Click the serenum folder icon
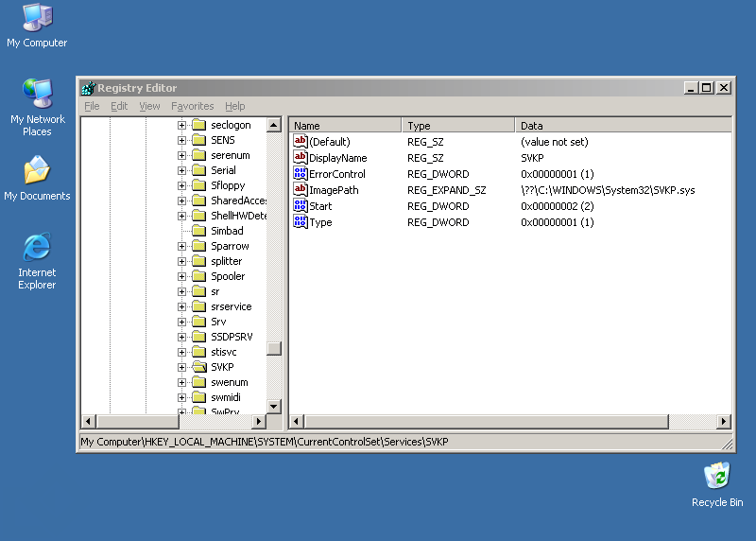The width and height of the screenshot is (756, 541). pos(199,155)
